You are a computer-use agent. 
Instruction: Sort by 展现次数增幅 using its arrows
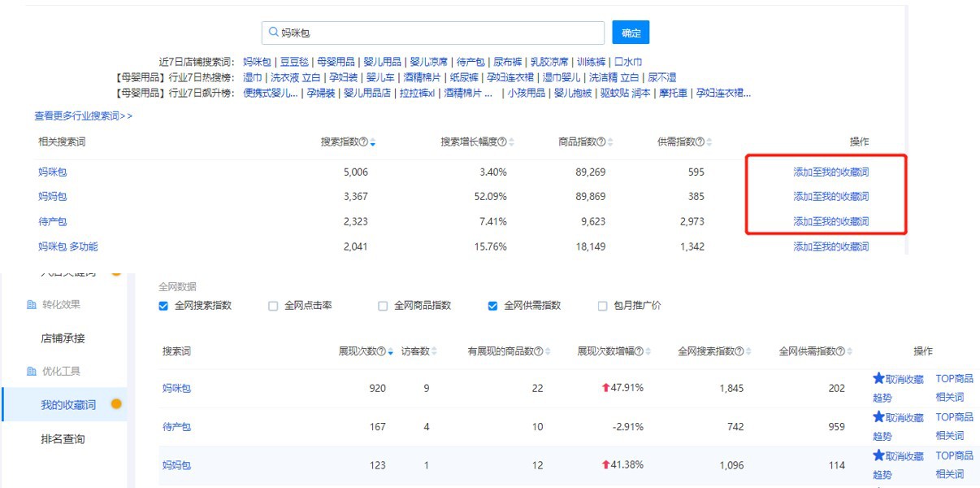pos(648,351)
